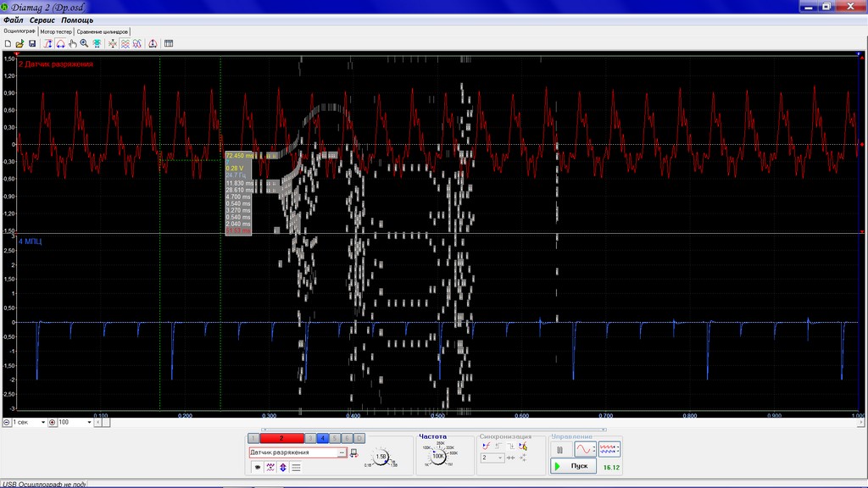Click the horizontal scrollbar right end arrow

861,422
